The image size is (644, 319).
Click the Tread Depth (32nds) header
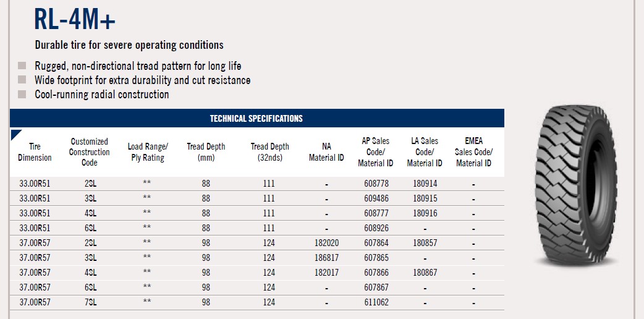pyautogui.click(x=269, y=152)
